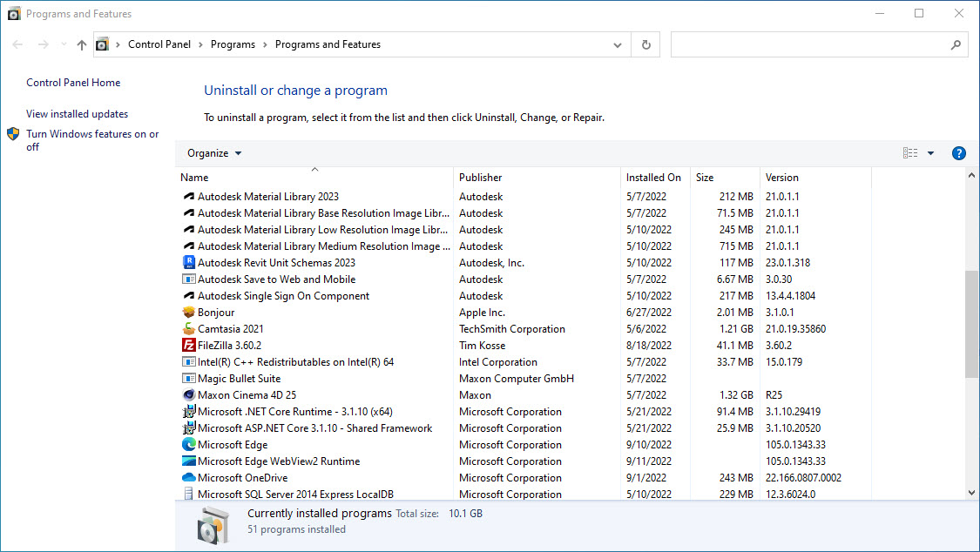Open help with the blue question mark icon
This screenshot has height=552, width=980.
click(x=958, y=153)
